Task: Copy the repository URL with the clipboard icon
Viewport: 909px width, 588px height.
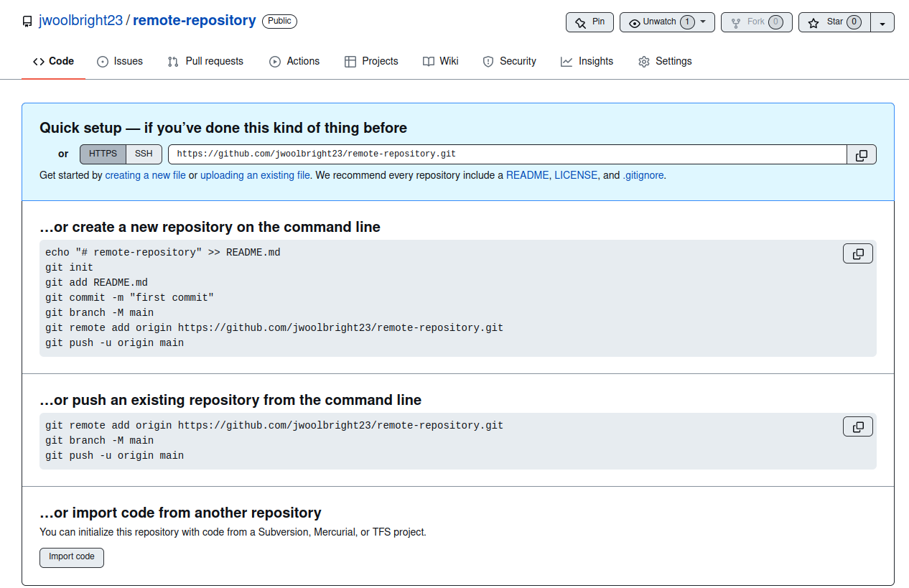Action: point(862,155)
